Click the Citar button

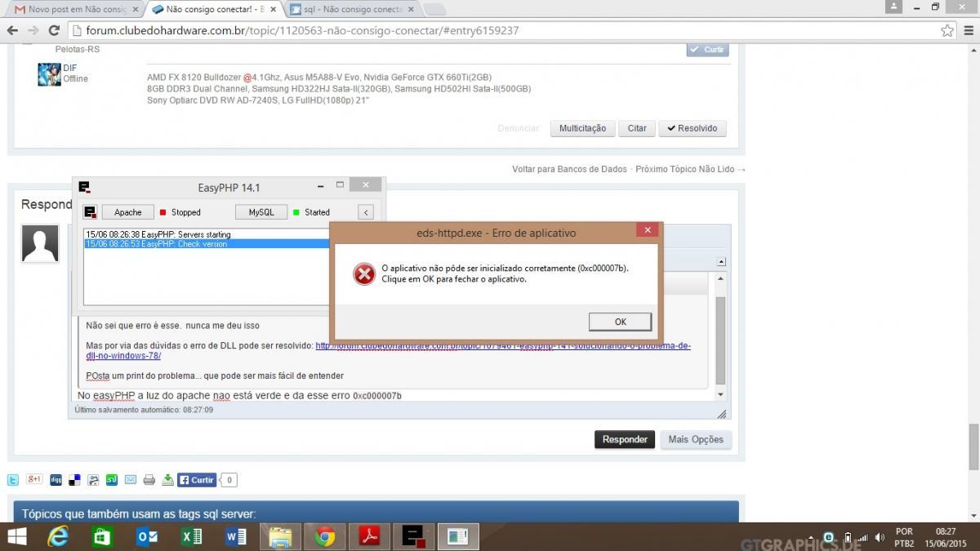[637, 128]
